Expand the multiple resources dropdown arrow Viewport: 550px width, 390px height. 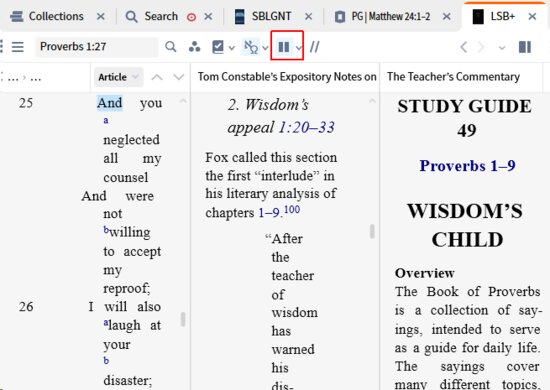299,48
